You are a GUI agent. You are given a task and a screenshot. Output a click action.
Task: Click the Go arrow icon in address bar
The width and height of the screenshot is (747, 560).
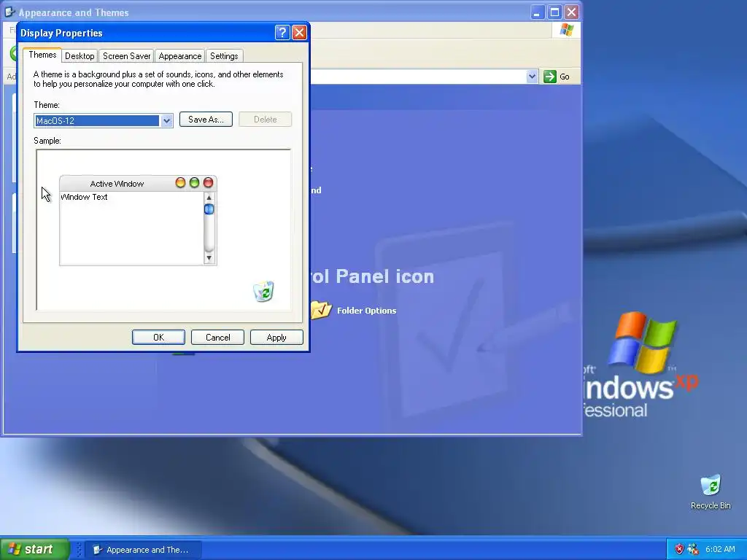tap(550, 76)
